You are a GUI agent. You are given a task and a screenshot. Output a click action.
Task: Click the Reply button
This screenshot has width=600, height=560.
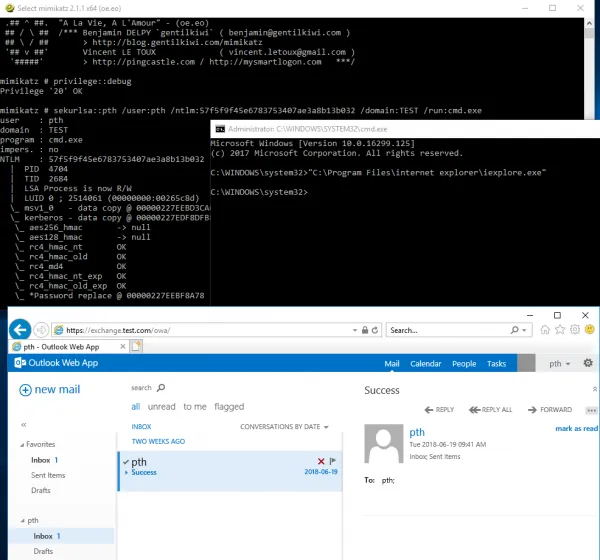[x=439, y=410]
